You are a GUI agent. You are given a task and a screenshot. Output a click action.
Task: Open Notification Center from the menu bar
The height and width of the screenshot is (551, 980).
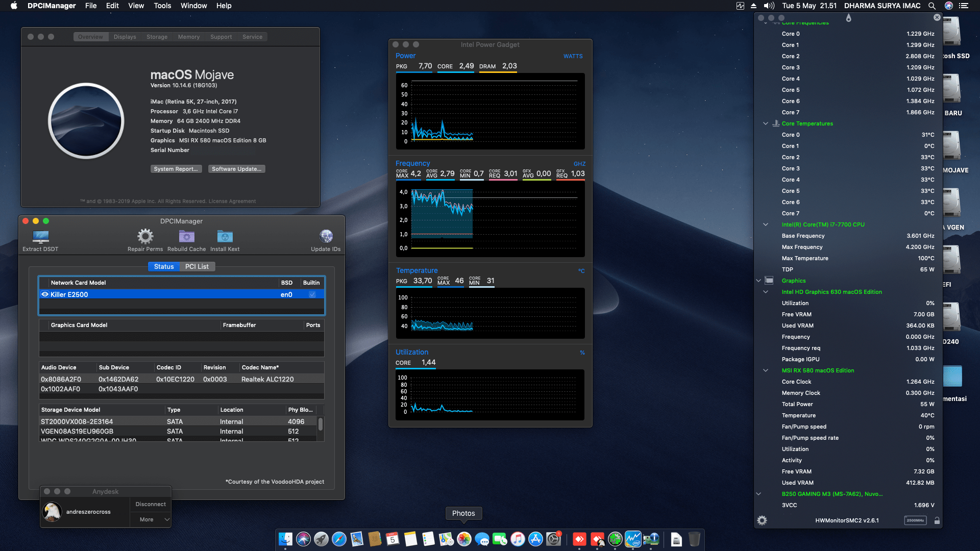[964, 6]
